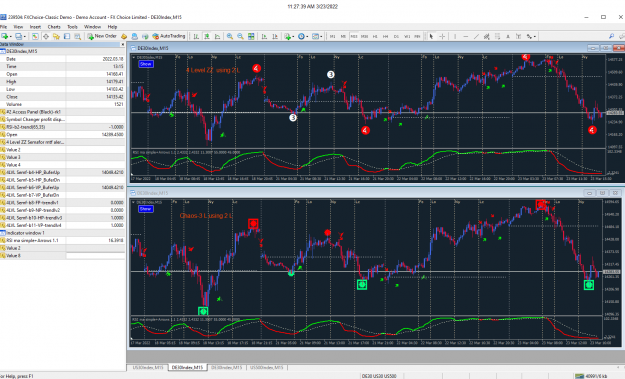Select the Fibonacci retracement tool
This screenshot has height=379, width=625.
497,36
